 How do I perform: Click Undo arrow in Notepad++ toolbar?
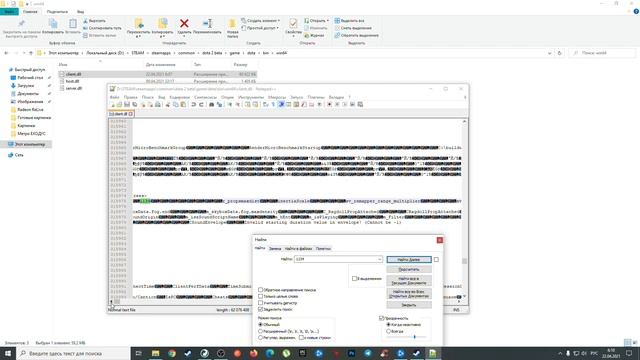(x=193, y=104)
